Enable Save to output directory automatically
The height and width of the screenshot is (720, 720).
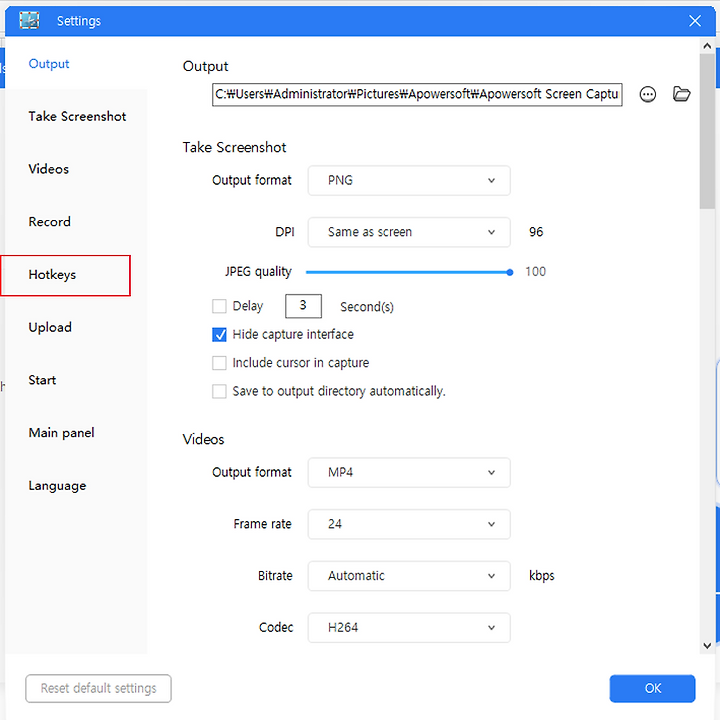(x=219, y=391)
